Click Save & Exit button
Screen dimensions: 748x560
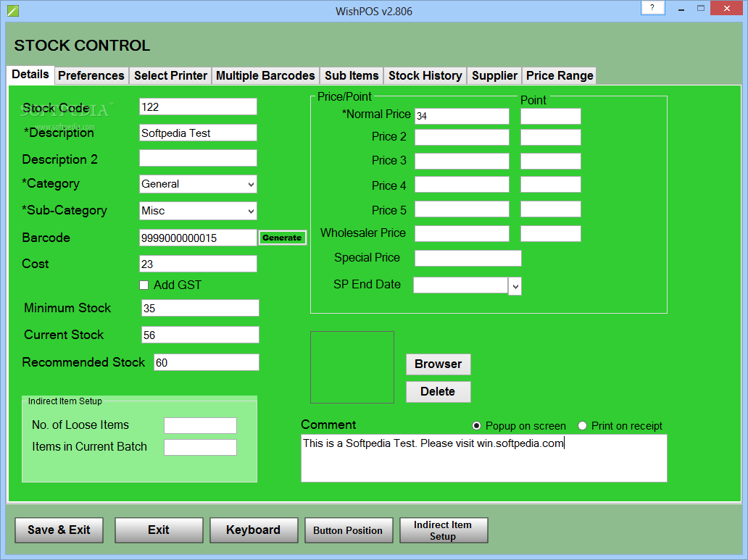[59, 530]
